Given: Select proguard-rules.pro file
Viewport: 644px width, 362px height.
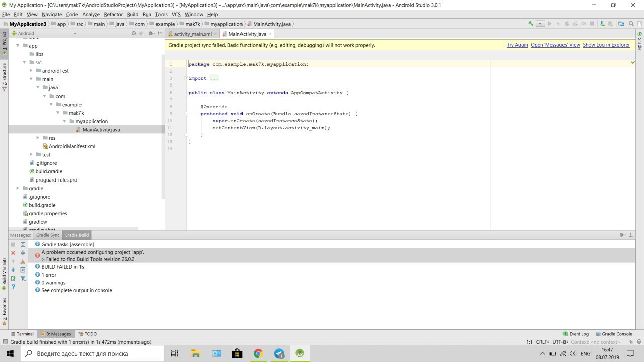Looking at the screenshot, I should 56,180.
